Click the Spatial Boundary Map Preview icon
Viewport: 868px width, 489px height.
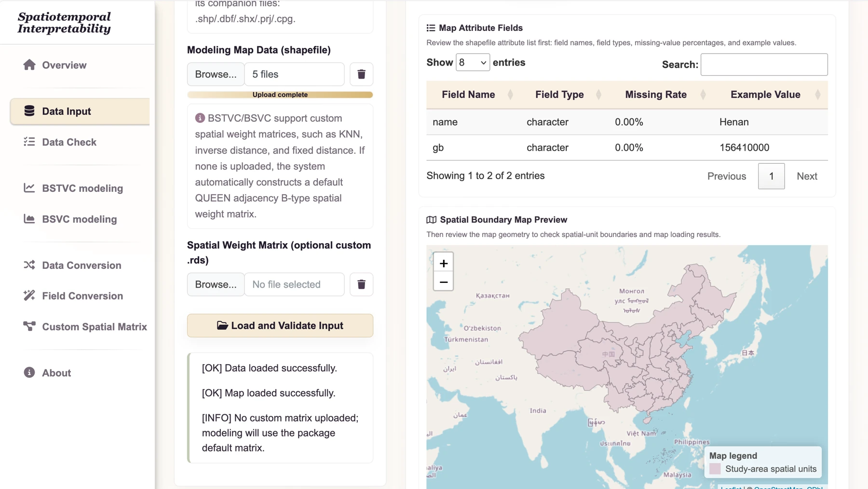431,220
